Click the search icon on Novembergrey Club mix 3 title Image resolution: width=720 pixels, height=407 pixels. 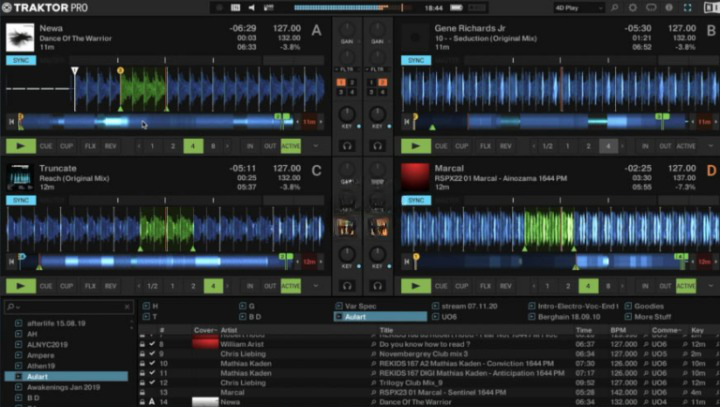click(x=373, y=354)
